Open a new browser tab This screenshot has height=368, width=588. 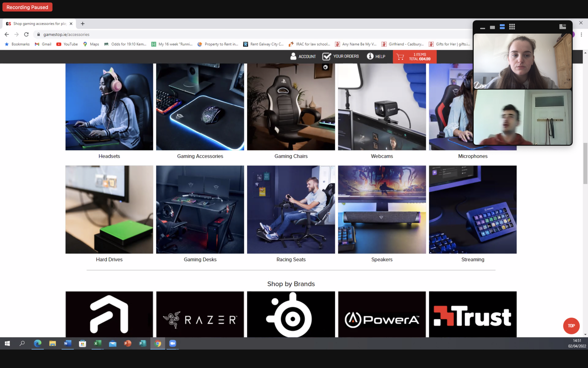click(83, 24)
